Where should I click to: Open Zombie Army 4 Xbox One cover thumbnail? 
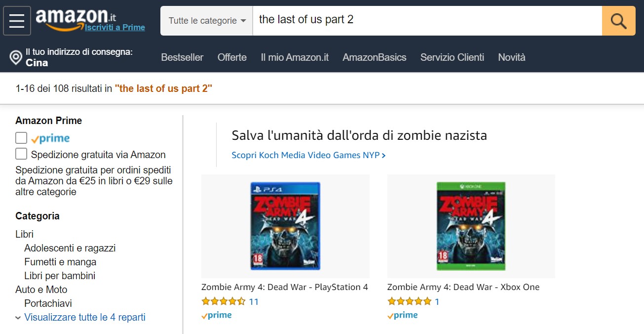[x=471, y=226]
